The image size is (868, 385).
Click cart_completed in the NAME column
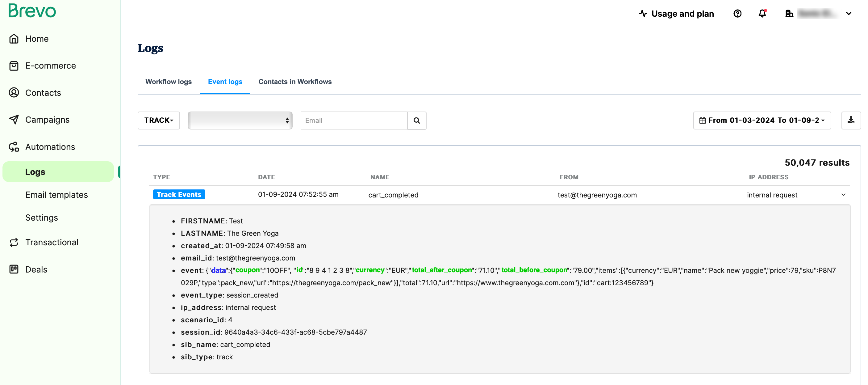click(x=393, y=195)
